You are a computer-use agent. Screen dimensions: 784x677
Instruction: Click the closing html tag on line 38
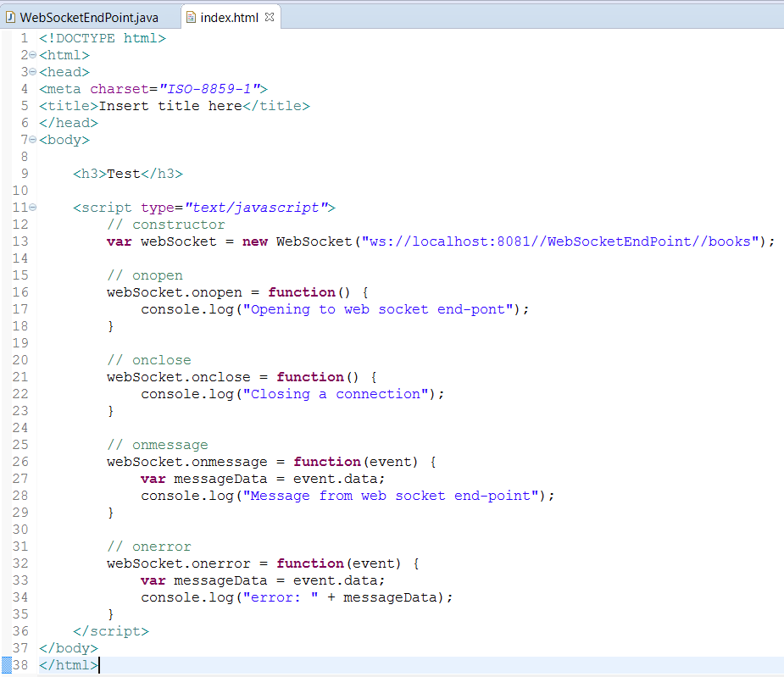68,664
